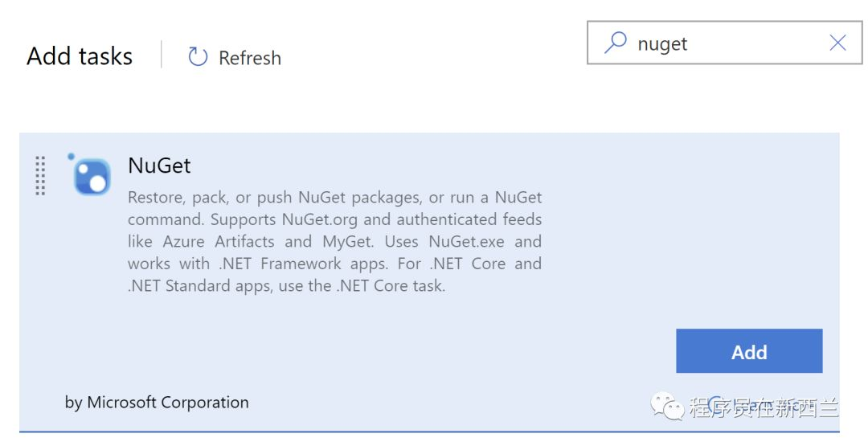
Task: Click the WeChat logo watermark icon
Action: pos(667,406)
